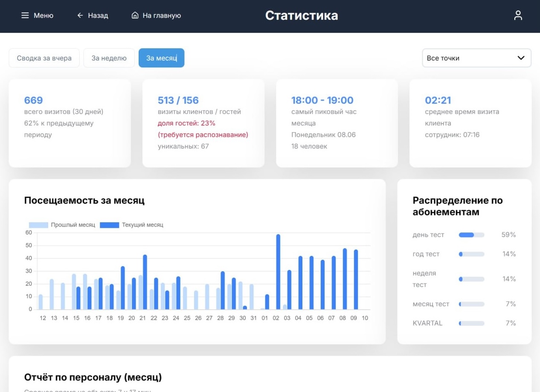Click the home icon for На главную

tap(135, 15)
